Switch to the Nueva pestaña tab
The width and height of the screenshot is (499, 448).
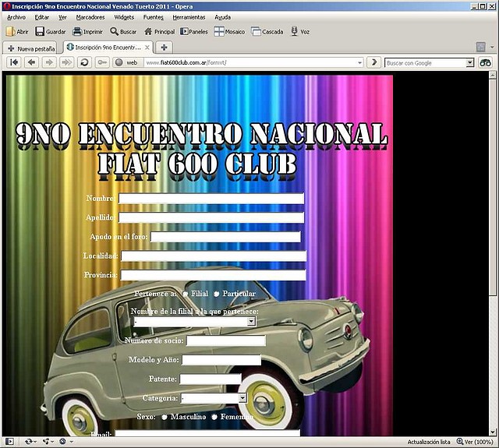point(31,48)
